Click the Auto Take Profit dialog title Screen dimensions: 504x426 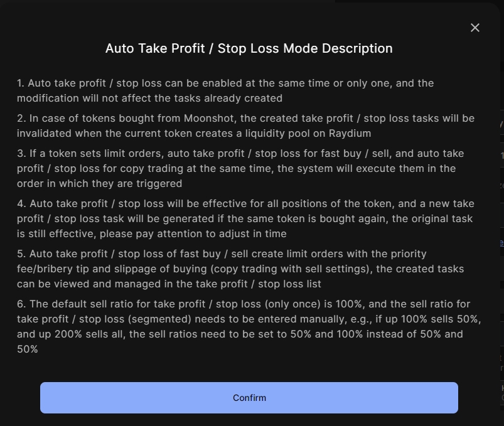[249, 48]
